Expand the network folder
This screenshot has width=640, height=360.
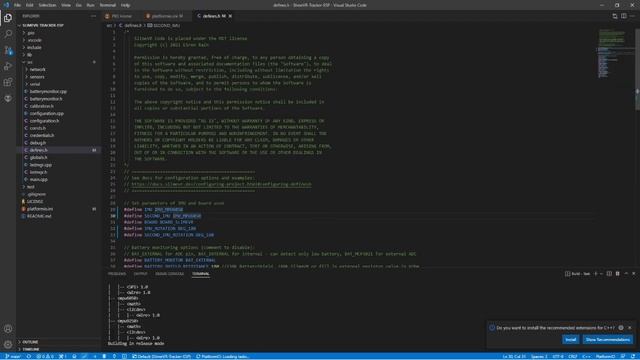point(38,69)
